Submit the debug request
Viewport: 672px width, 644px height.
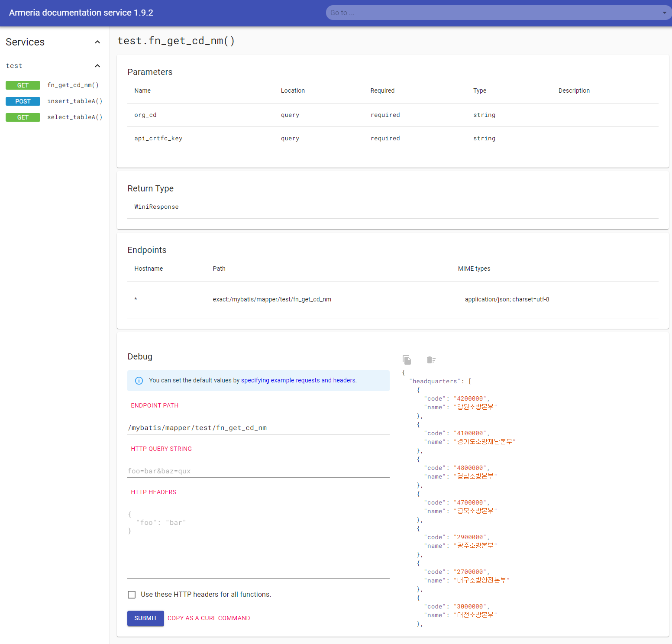[145, 618]
